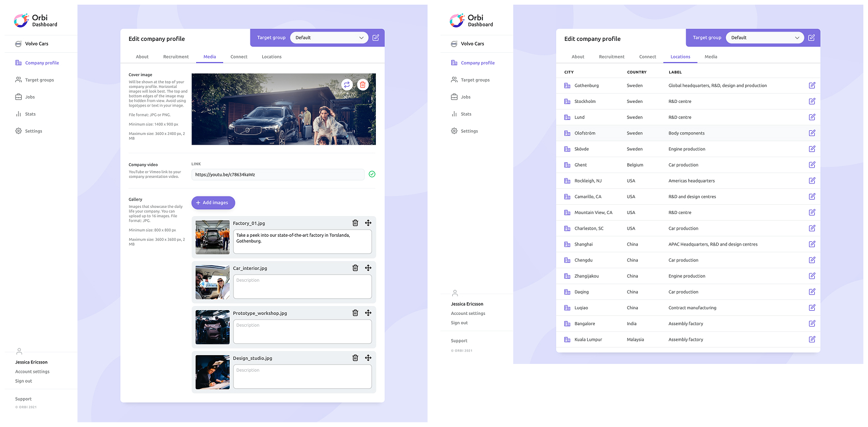Screen dimensions: 868x427
Task: Edit the Stockholm location row
Action: [x=812, y=101]
